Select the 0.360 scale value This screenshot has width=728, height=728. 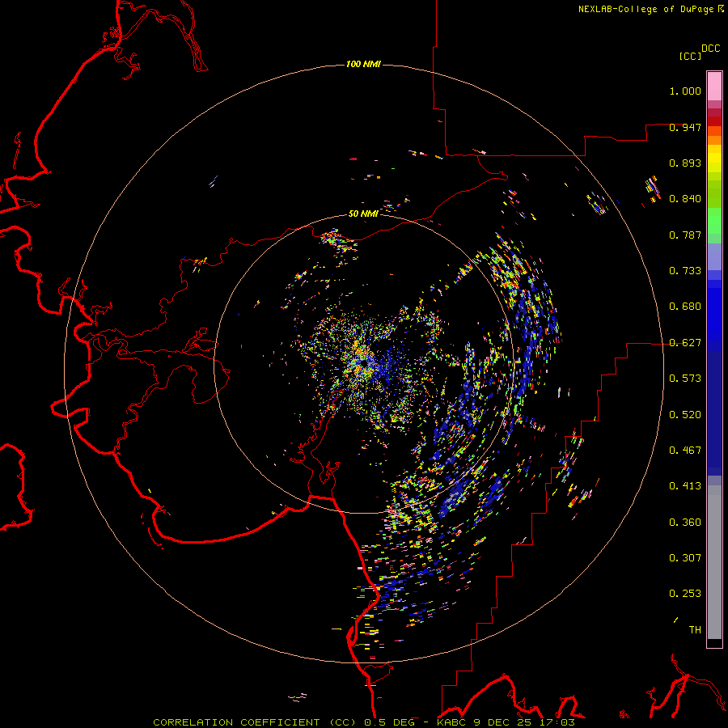(x=685, y=523)
